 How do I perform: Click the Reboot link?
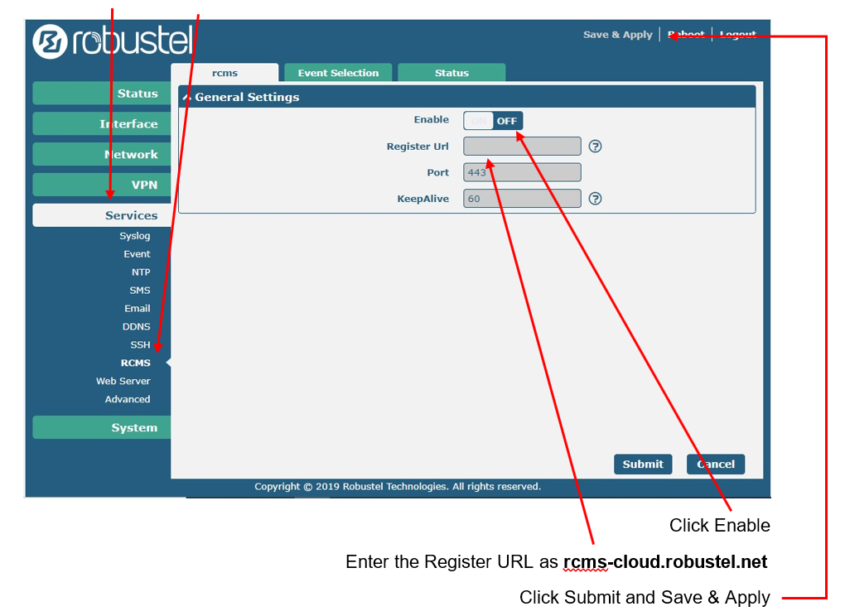tap(686, 35)
